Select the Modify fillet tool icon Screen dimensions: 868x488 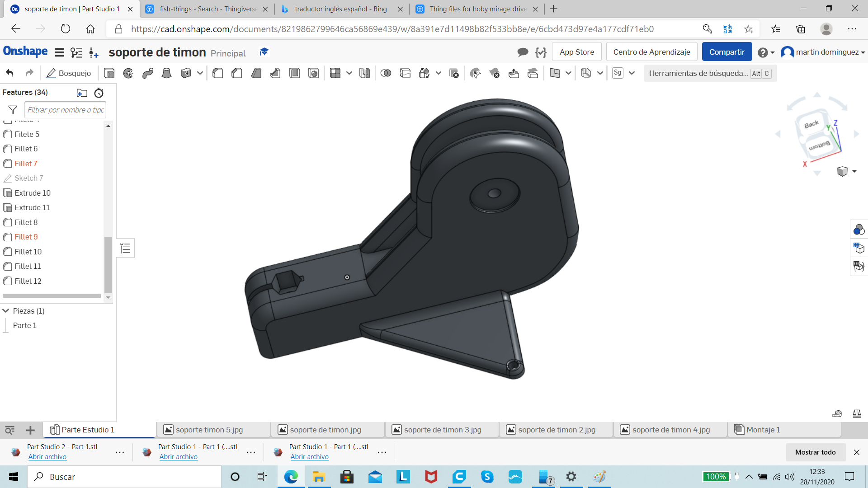coord(475,73)
